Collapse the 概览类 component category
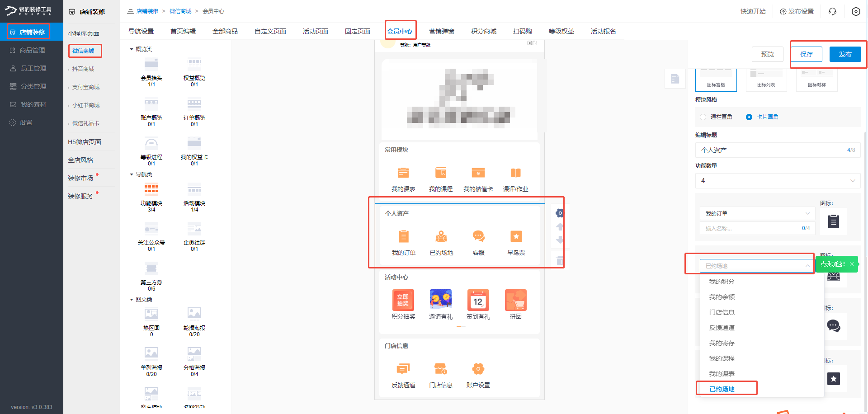868x414 pixels. (132, 49)
